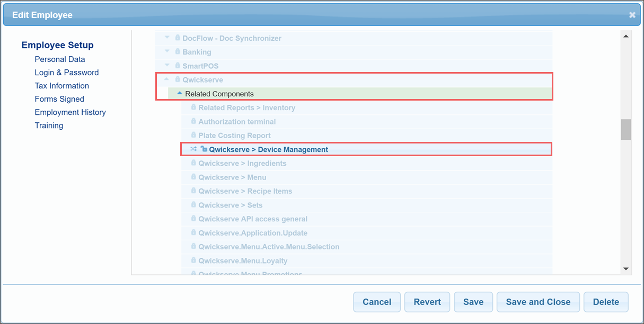Click the lock icon beside SmartPOS

pyautogui.click(x=178, y=66)
